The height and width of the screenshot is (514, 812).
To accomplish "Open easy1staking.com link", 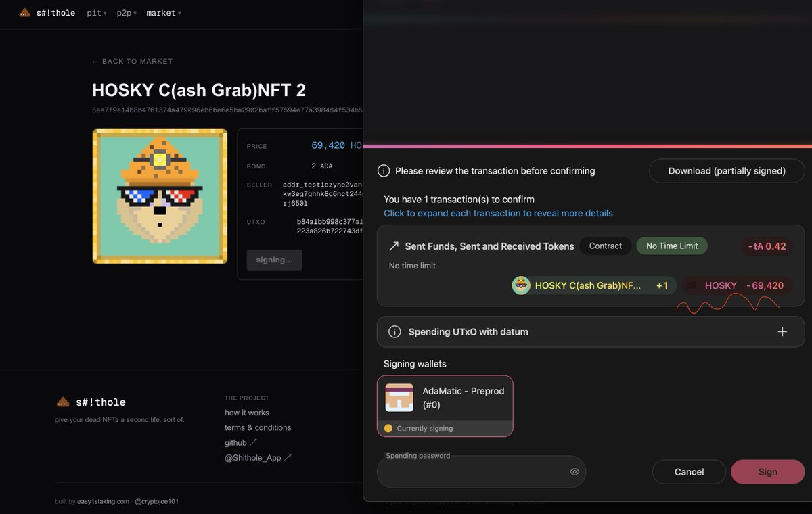I will (x=103, y=502).
